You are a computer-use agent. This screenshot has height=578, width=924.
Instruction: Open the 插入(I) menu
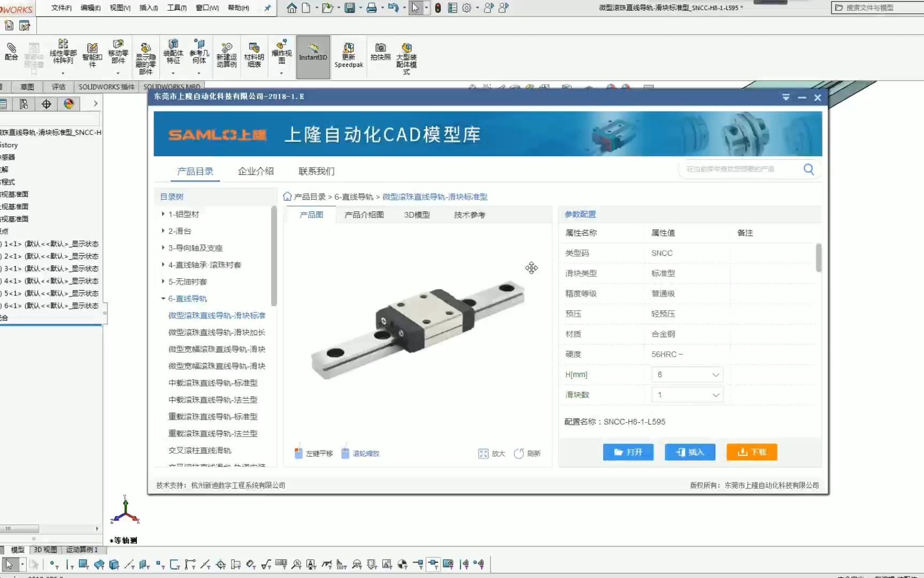149,8
